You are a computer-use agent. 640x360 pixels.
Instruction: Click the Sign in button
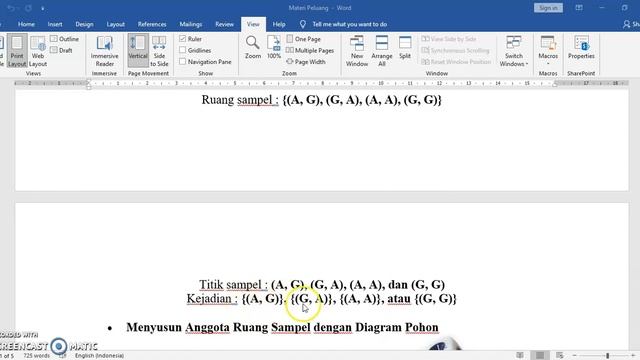[x=548, y=8]
